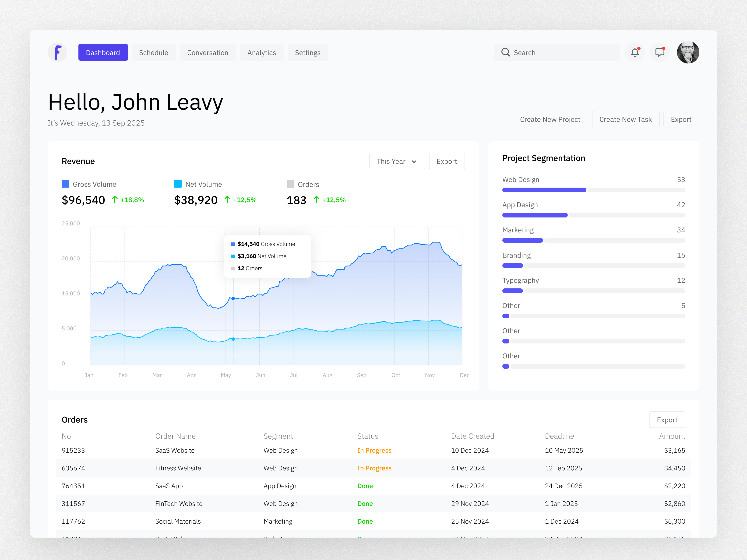This screenshot has width=747, height=560.
Task: Open the Settings section
Action: tap(308, 52)
